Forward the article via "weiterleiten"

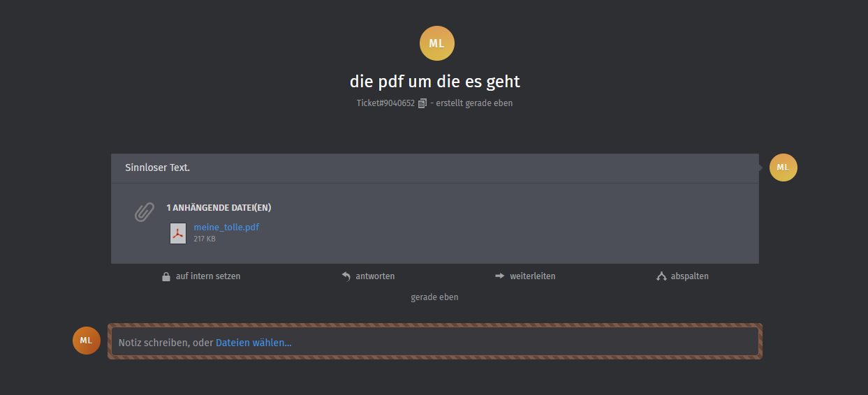pyautogui.click(x=532, y=276)
